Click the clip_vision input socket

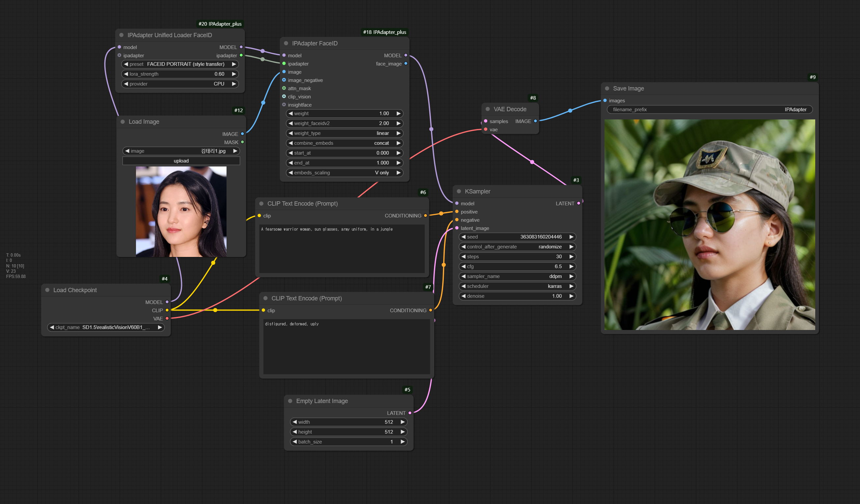284,96
